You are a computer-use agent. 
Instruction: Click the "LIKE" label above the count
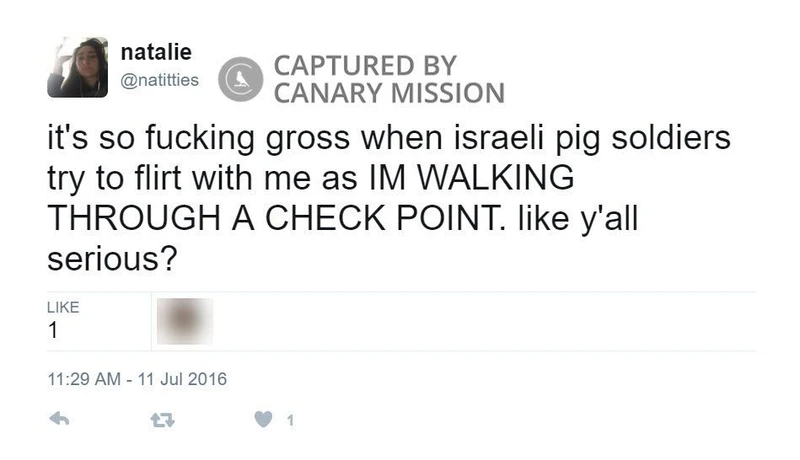click(x=62, y=307)
